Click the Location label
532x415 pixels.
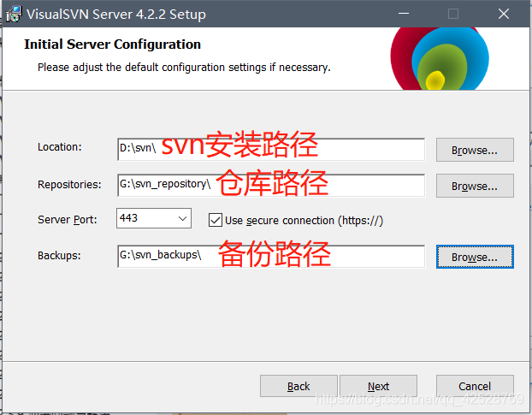click(59, 147)
